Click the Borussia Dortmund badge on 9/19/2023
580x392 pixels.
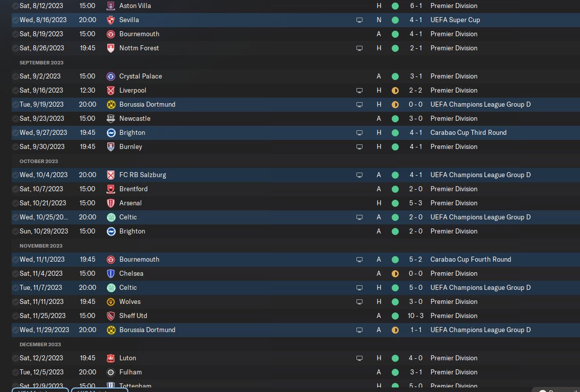111,105
